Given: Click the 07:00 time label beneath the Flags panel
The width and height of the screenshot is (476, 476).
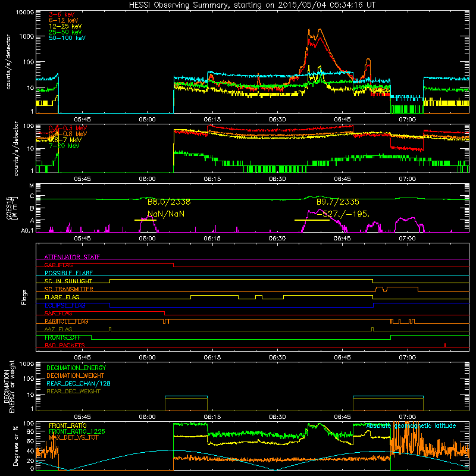Looking at the screenshot, I should (x=407, y=358).
